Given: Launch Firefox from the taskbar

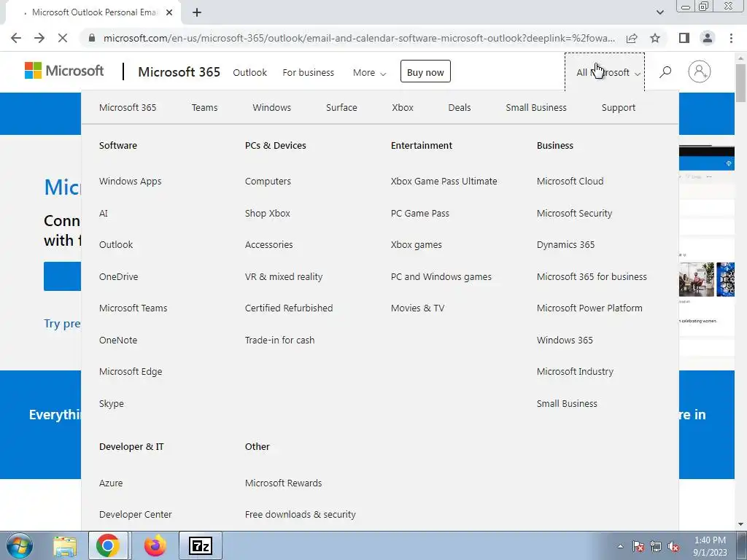Looking at the screenshot, I should click(155, 545).
